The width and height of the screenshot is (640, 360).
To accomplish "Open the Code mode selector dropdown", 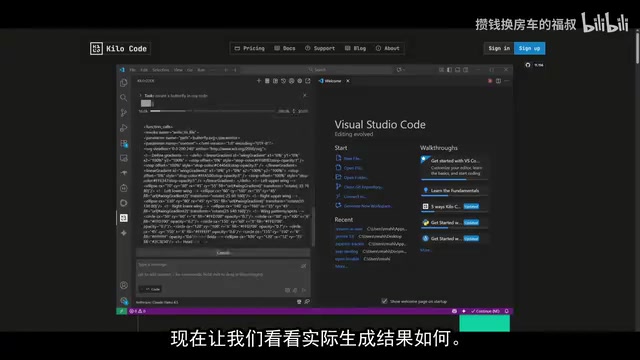I will [151, 289].
